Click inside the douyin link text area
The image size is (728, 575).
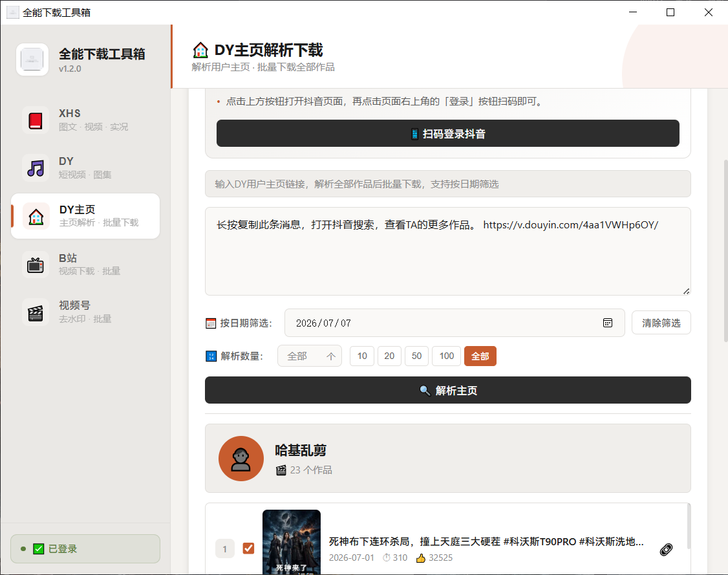(447, 251)
